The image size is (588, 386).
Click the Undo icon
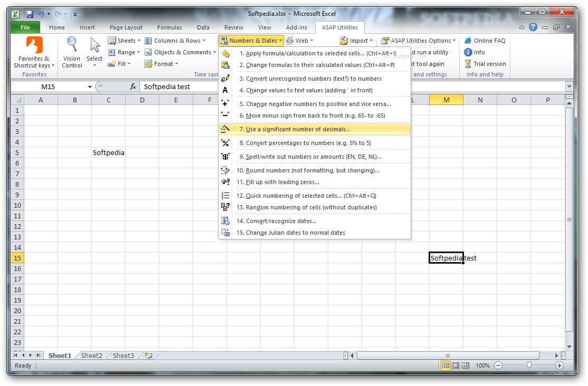coord(41,14)
